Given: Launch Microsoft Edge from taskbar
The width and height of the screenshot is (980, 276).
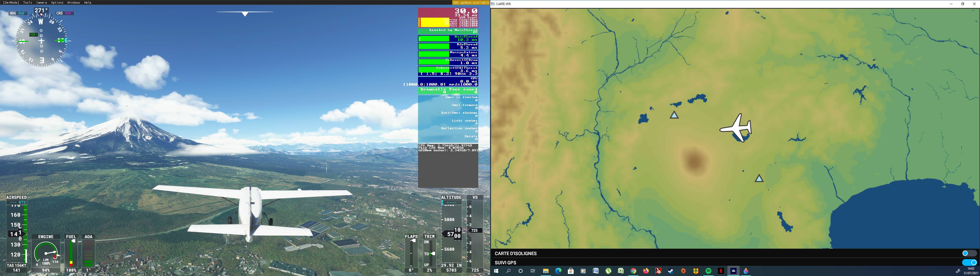Looking at the screenshot, I should point(558,271).
